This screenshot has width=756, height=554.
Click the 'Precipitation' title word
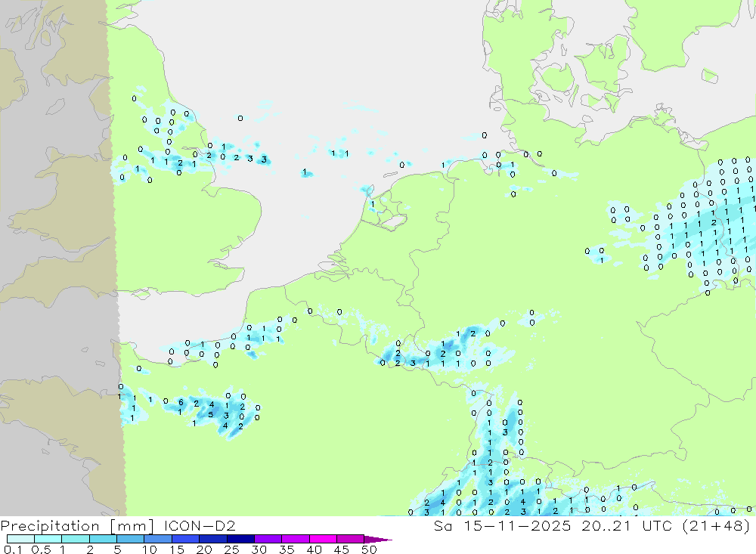pyautogui.click(x=50, y=525)
